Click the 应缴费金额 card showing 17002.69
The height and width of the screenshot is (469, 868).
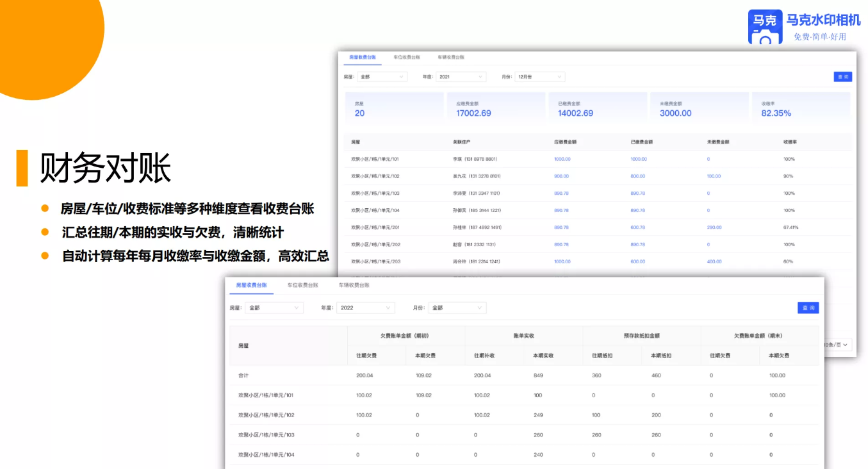tap(496, 108)
